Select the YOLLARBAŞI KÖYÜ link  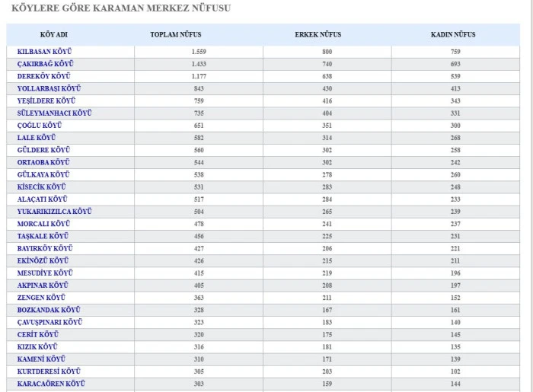(x=49, y=88)
